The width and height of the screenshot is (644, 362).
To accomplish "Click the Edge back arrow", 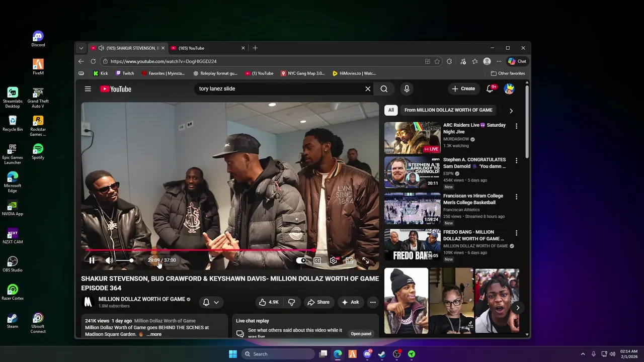I will [81, 61].
